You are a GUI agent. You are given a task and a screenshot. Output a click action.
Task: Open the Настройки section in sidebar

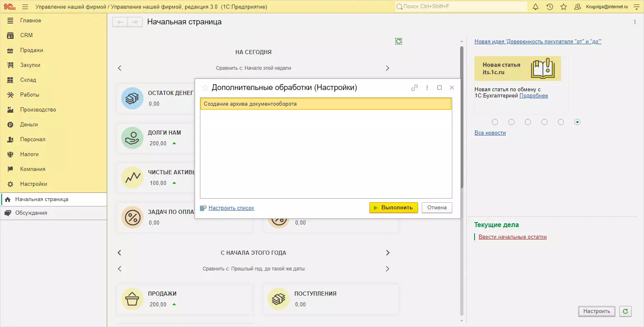pos(54,184)
